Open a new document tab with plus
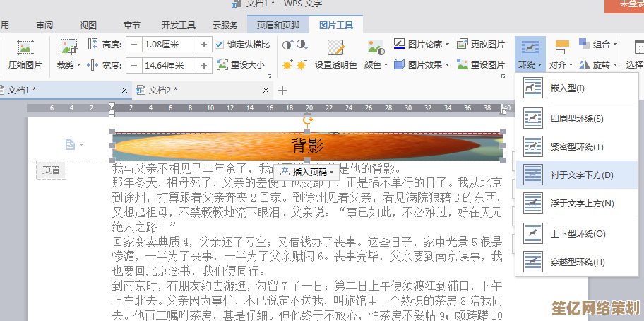The image size is (644, 321). point(282,91)
